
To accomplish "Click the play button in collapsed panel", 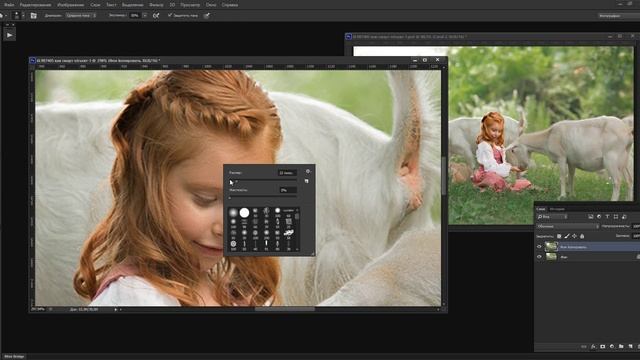I will (x=9, y=35).
